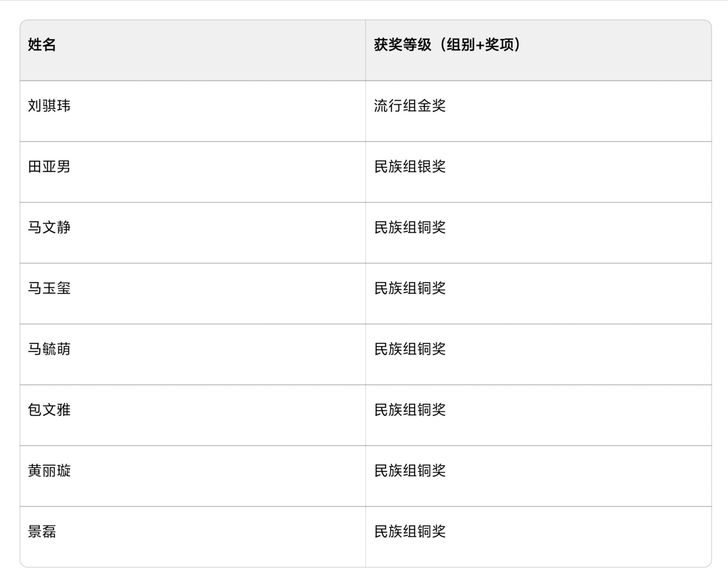
Task: Click 黄丽璇's 民族组铜奖 award cell
Action: click(x=409, y=470)
